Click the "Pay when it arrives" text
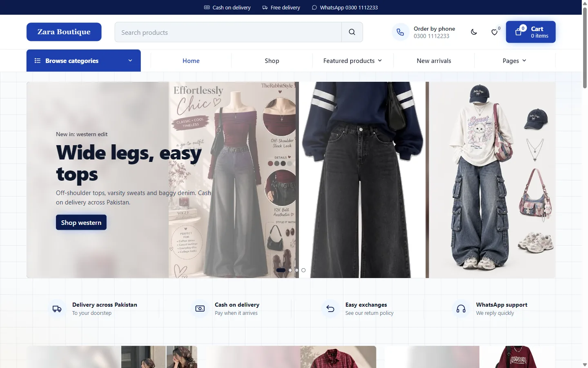Screen dimensions: 588x368 point(236,313)
